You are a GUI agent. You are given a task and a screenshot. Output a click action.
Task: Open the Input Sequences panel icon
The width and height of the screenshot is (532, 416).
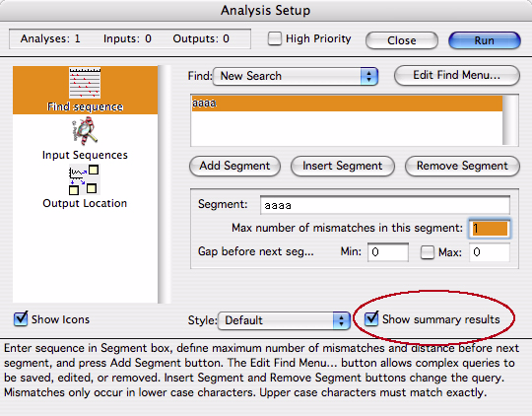(x=85, y=131)
